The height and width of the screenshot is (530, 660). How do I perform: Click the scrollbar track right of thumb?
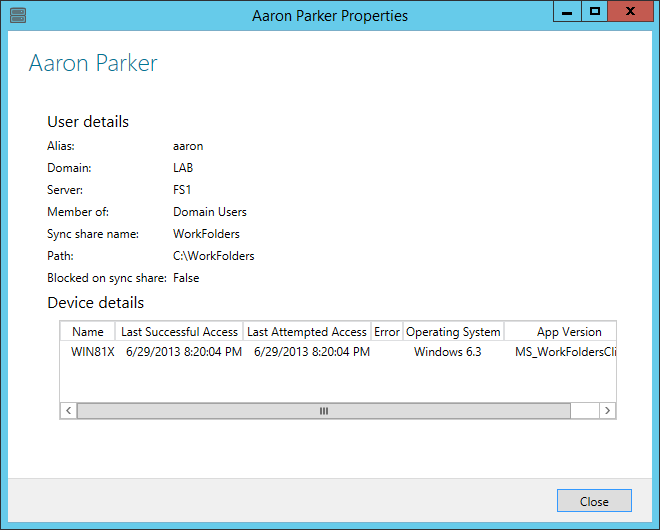pyautogui.click(x=585, y=410)
